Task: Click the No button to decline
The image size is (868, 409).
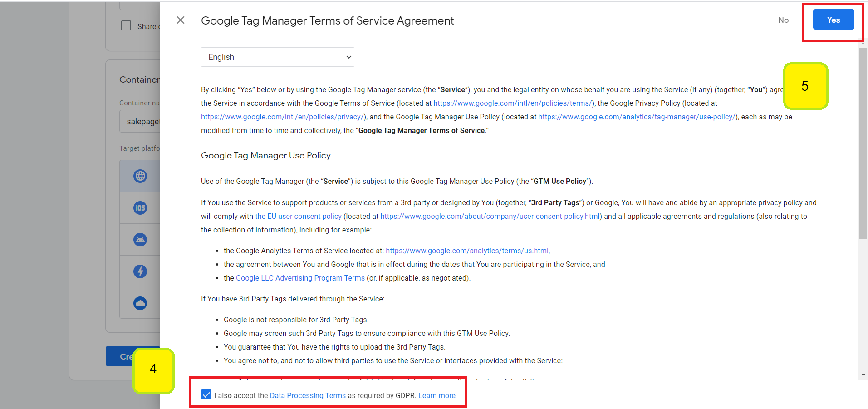Action: (x=784, y=20)
